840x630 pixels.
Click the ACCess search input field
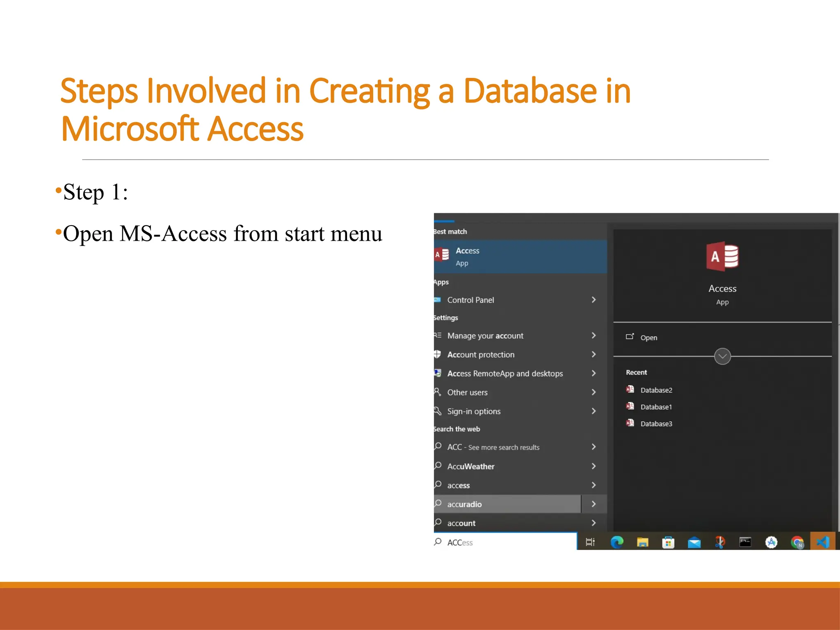point(505,542)
